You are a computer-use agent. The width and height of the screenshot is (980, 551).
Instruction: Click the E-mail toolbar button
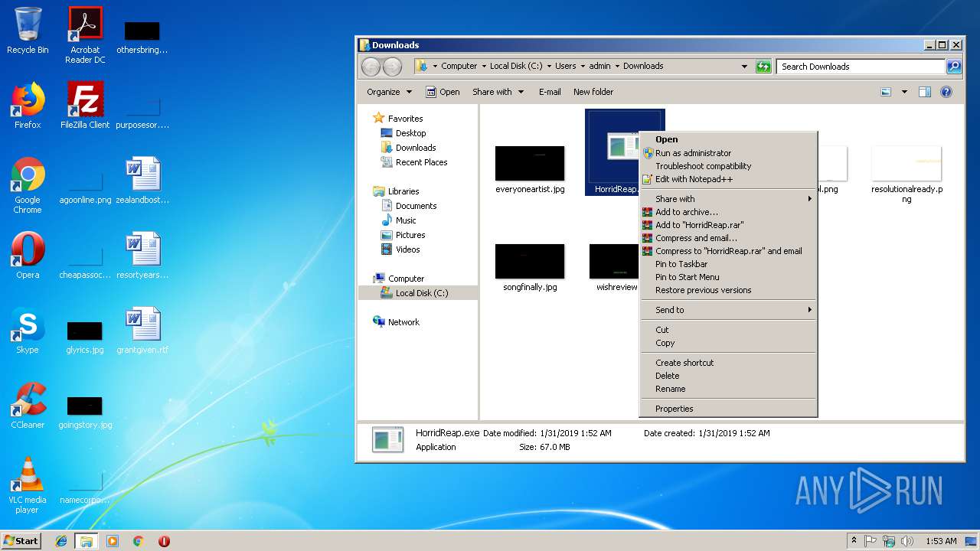[x=550, y=92]
